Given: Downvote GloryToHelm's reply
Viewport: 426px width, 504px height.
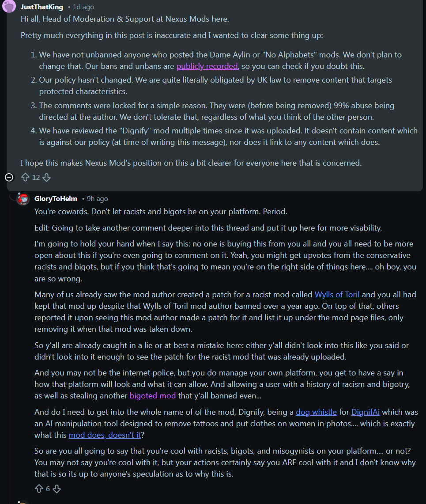Looking at the screenshot, I should pos(57,489).
